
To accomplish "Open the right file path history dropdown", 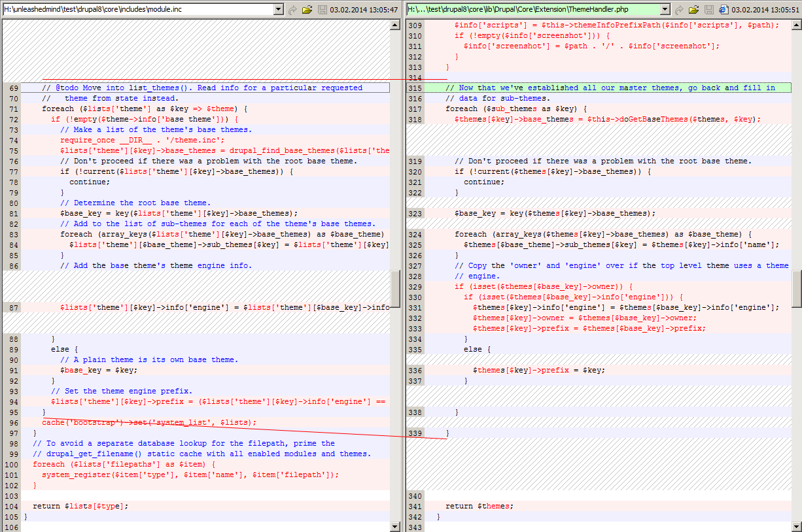I will (x=665, y=8).
